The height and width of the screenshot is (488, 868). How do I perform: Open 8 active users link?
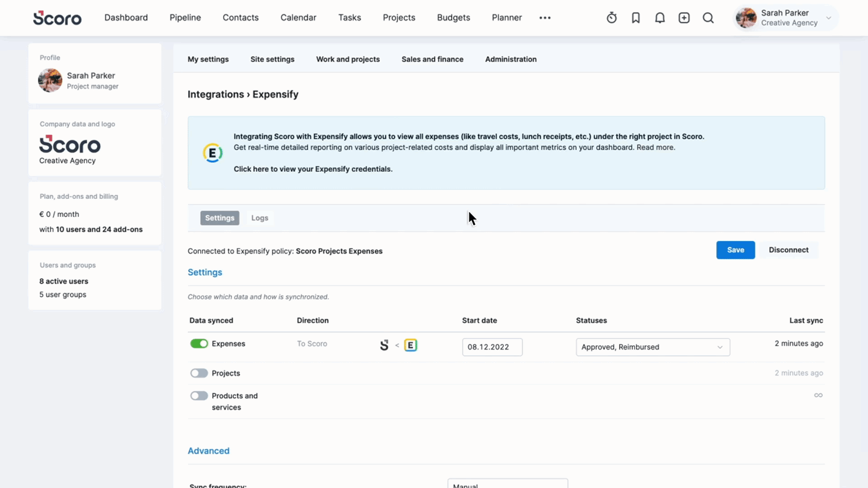tap(64, 281)
